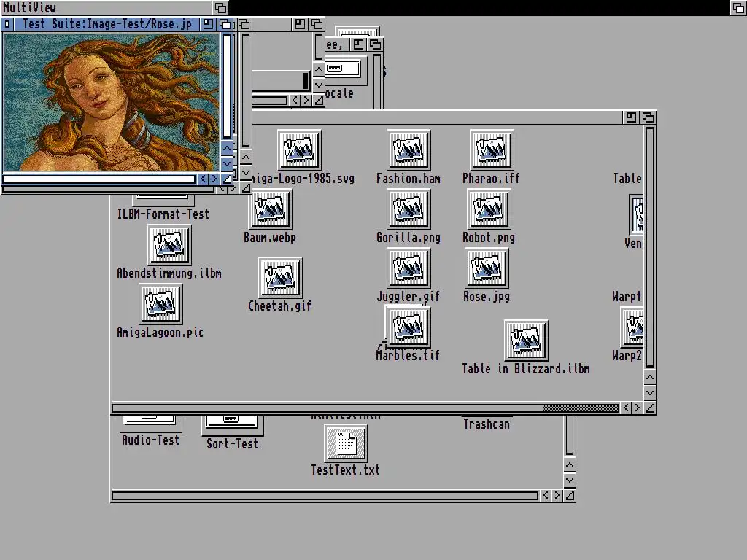Click the Image-Test window depth gadget

pyautogui.click(x=648, y=117)
